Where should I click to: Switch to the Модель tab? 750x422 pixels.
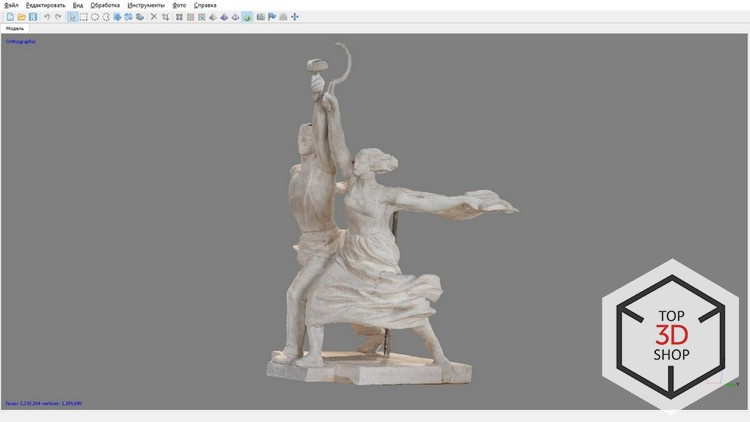15,29
